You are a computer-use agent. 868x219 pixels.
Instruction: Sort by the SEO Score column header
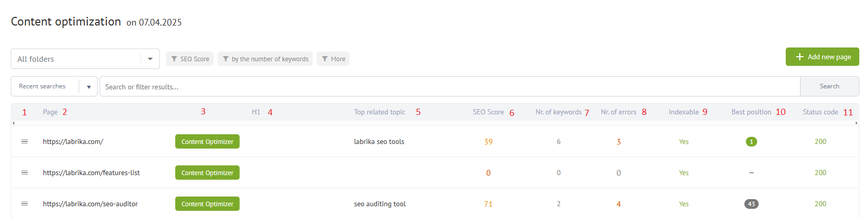coord(488,112)
